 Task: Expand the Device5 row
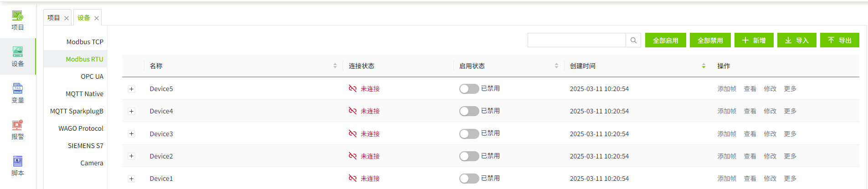click(x=132, y=89)
